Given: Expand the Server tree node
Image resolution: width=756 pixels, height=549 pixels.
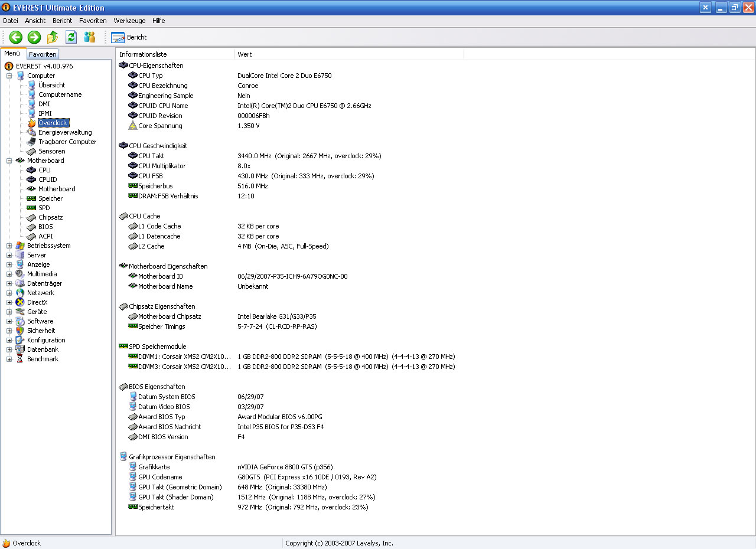Looking at the screenshot, I should tap(9, 255).
